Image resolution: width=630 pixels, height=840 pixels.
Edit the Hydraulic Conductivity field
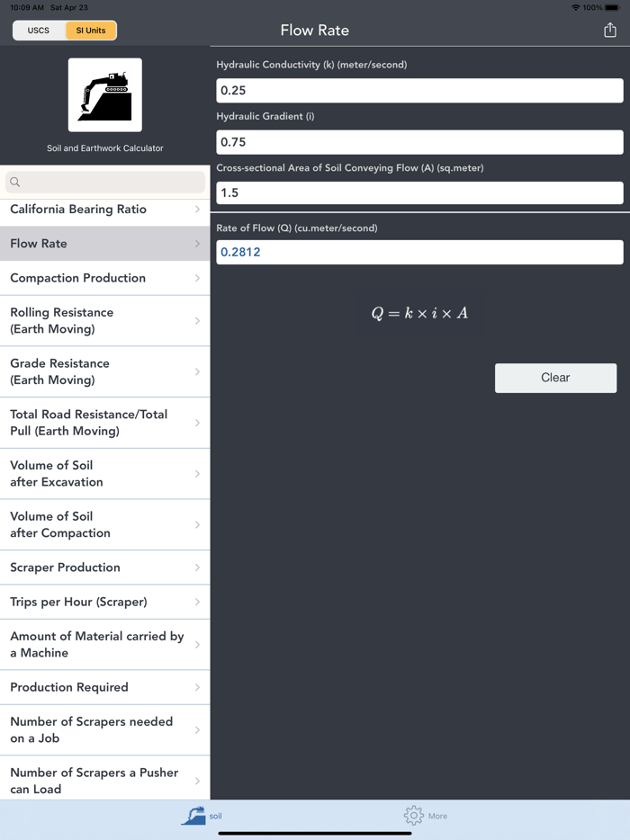click(419, 91)
